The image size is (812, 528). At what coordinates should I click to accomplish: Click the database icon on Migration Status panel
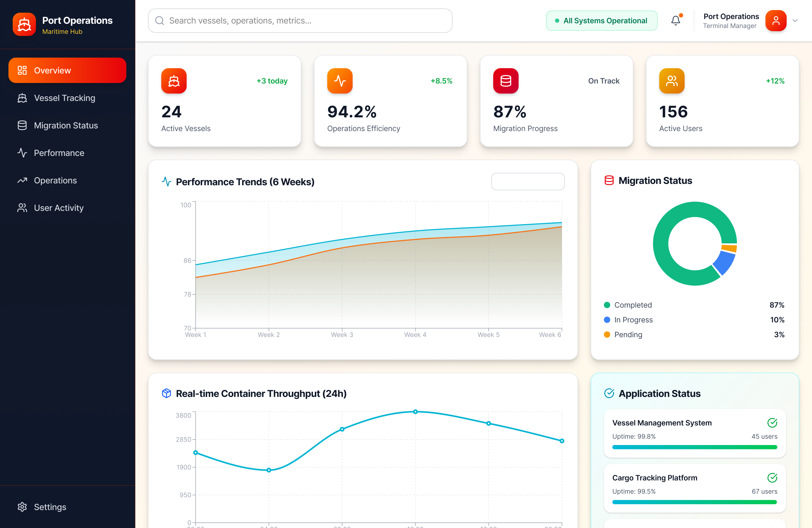coord(609,180)
